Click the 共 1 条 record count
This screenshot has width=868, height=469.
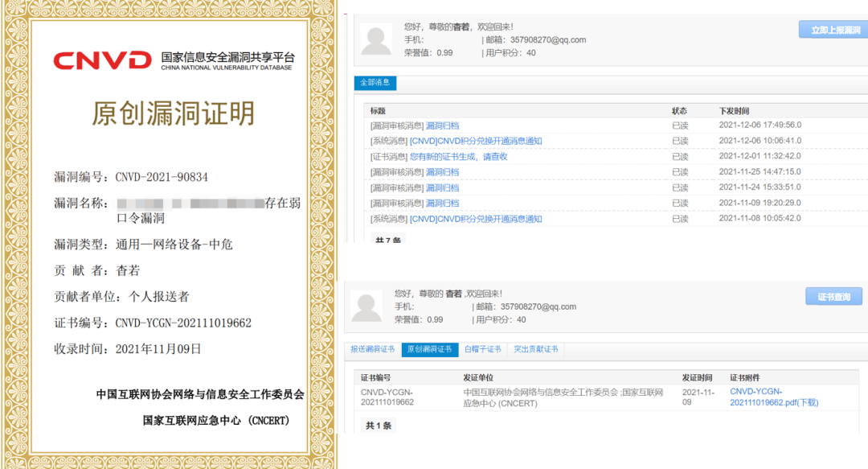tap(379, 426)
